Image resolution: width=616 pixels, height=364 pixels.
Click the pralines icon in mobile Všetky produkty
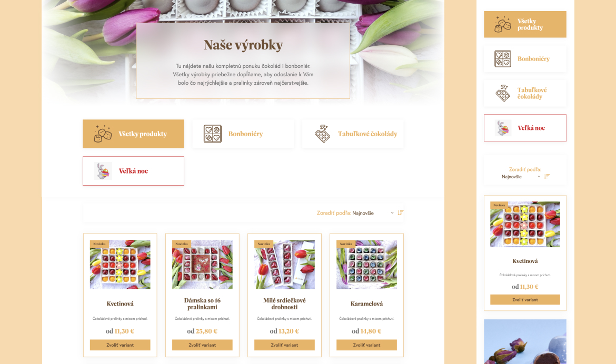click(x=503, y=24)
